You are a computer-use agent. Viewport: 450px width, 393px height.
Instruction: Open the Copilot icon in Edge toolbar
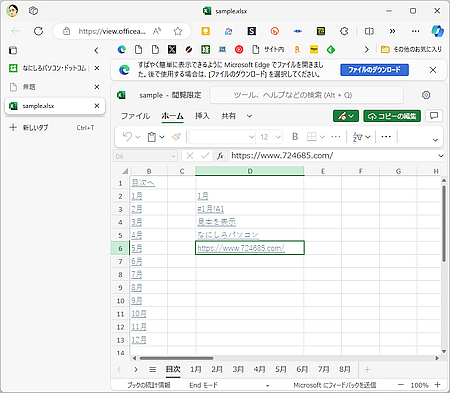pos(437,31)
